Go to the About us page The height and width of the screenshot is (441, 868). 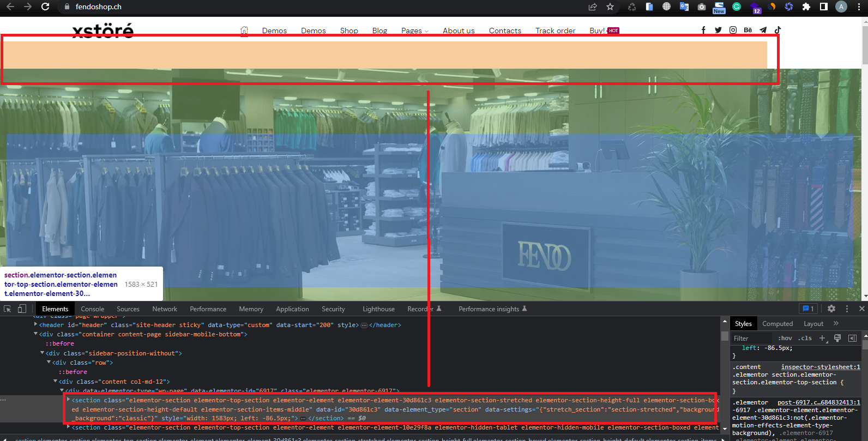click(x=459, y=31)
